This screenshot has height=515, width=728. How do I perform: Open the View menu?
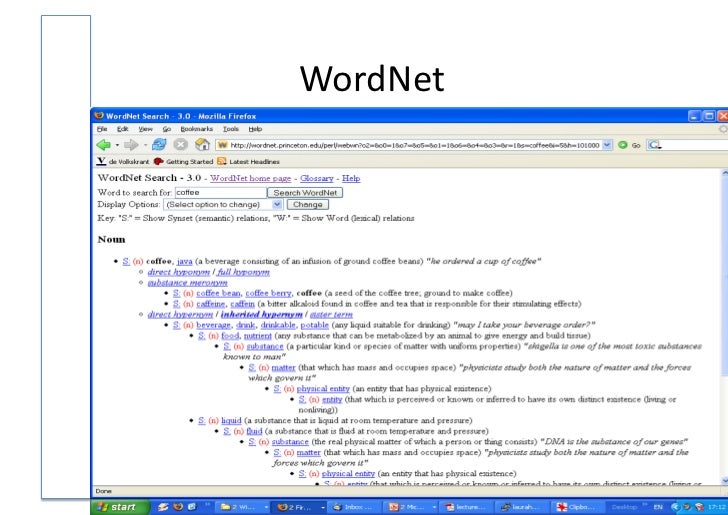tap(145, 129)
